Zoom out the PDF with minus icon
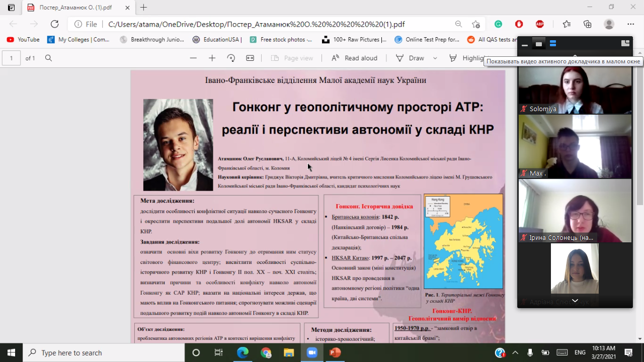This screenshot has height=362, width=644. point(193,58)
